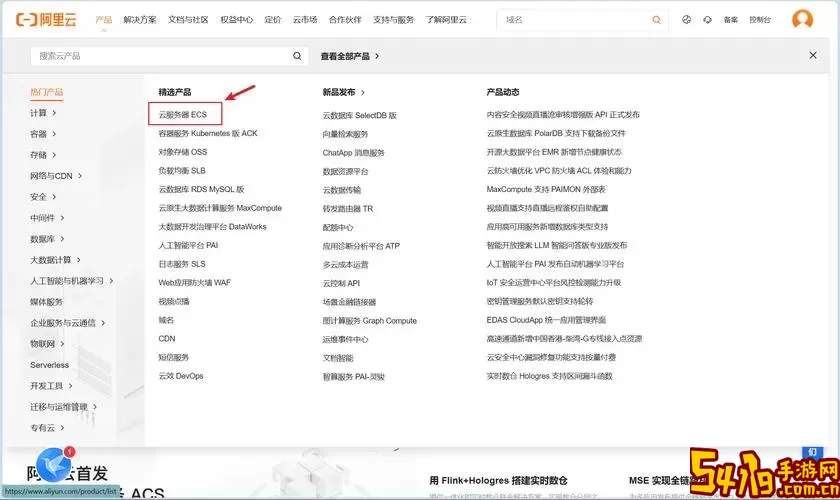The width and height of the screenshot is (840, 500).
Task: Open Web应用防火墙 WAF product
Action: (x=194, y=282)
